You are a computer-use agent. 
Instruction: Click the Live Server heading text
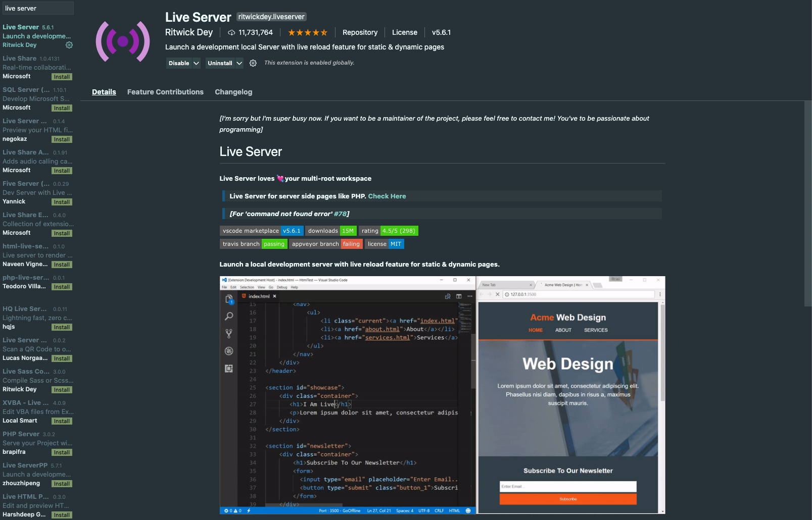[x=251, y=152]
